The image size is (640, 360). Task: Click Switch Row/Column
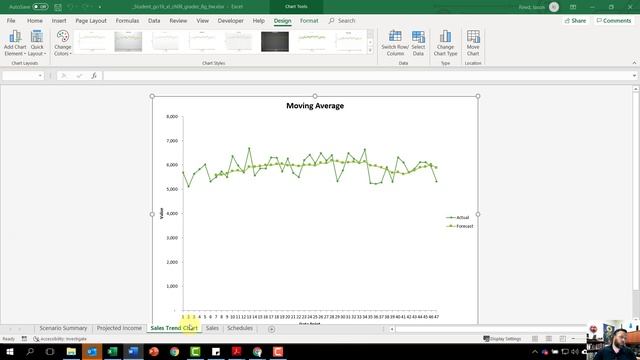[395, 43]
